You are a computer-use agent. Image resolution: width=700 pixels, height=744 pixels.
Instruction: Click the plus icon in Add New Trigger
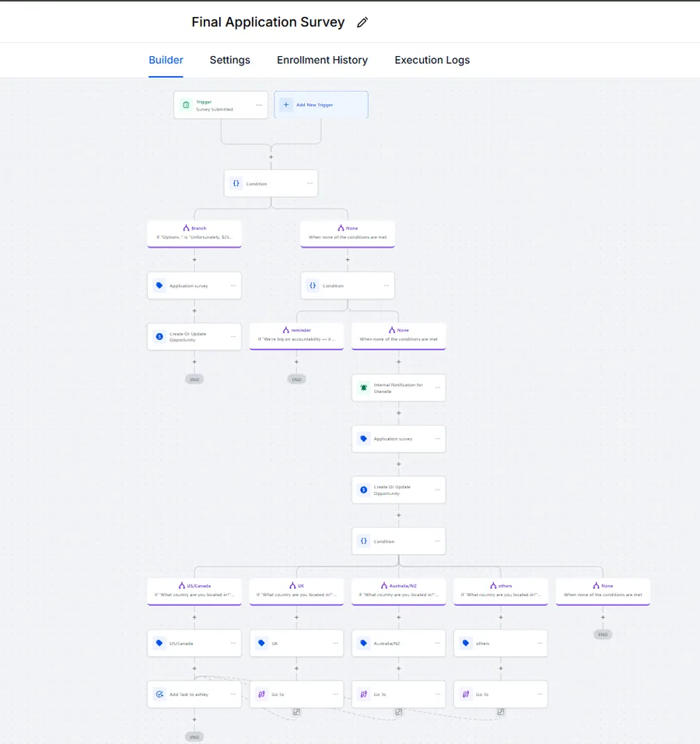point(286,105)
